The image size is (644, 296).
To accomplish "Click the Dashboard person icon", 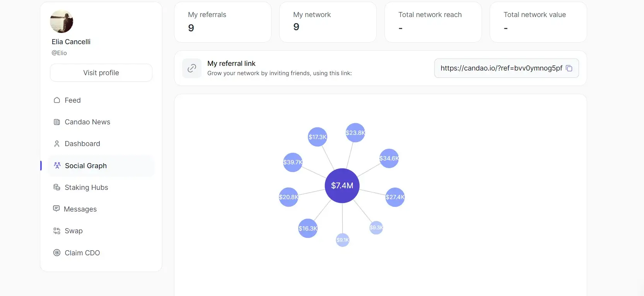I will (x=57, y=144).
